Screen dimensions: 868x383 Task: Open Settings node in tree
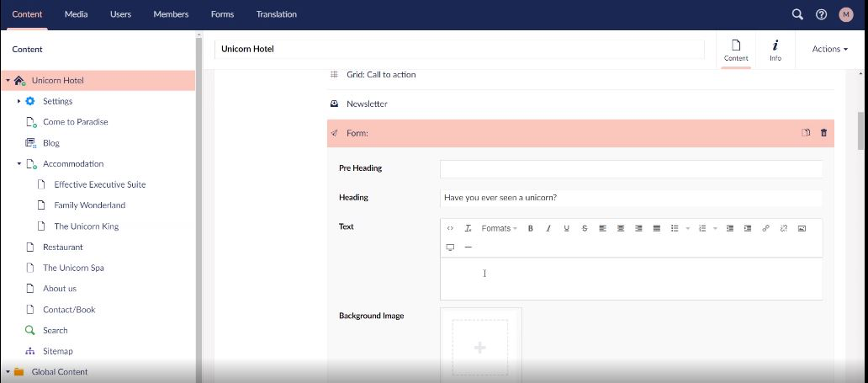(x=57, y=101)
